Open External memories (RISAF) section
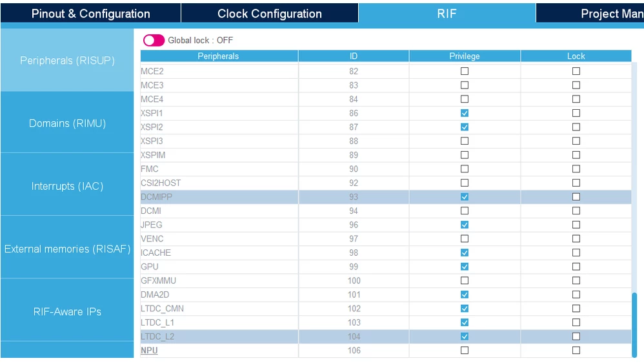Viewport: 644px width, 363px height. (x=67, y=249)
